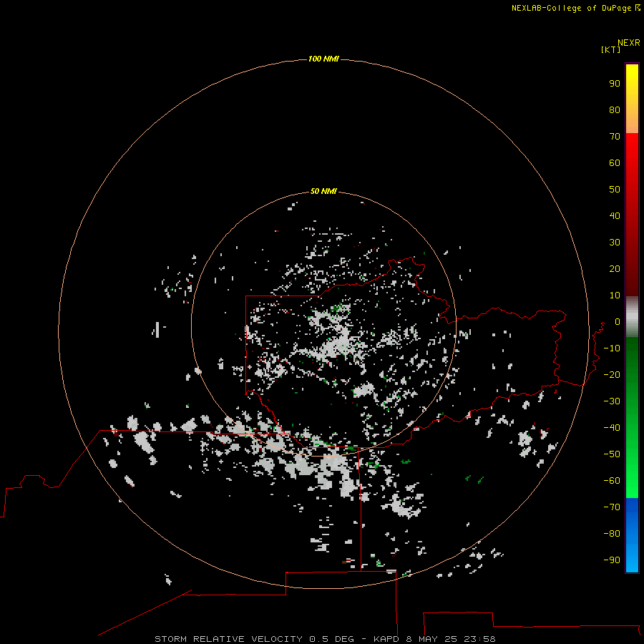Screen dimensions: 644x644
Task: Click the positive 20 value on the velocity scale
Action: pyautogui.click(x=615, y=269)
